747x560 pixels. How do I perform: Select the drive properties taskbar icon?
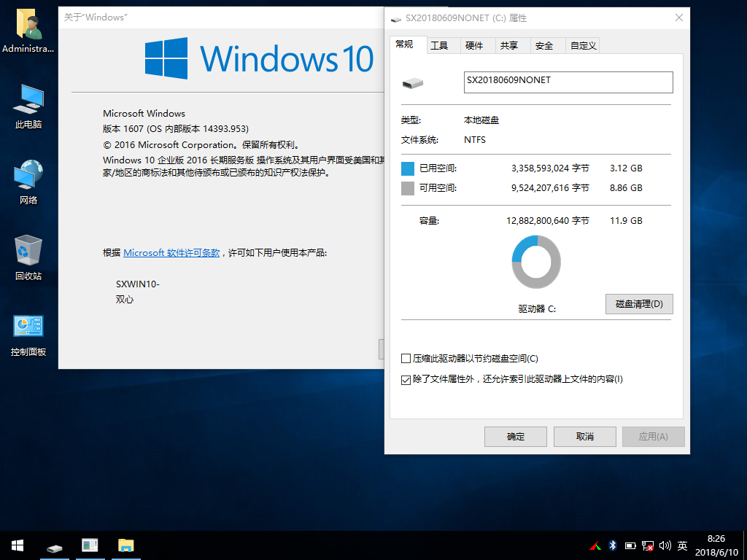point(54,547)
